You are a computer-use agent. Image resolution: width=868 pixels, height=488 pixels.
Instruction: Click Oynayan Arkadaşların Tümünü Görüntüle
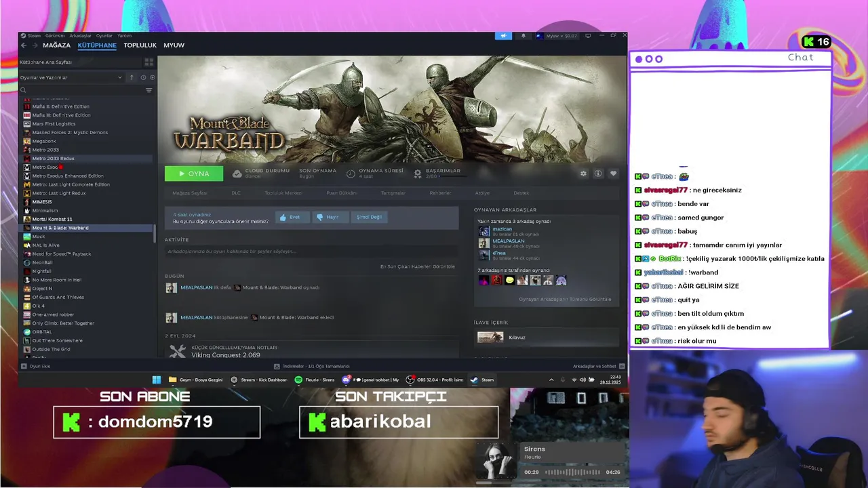click(565, 299)
